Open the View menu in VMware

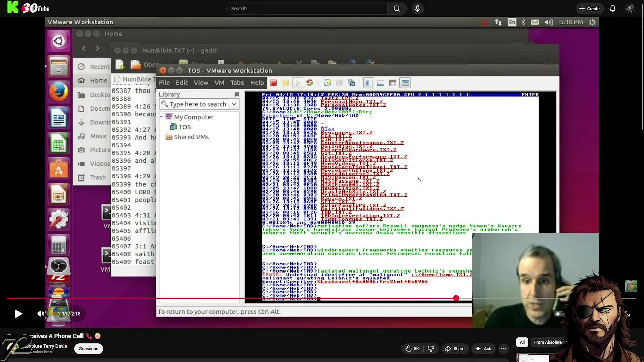201,83
